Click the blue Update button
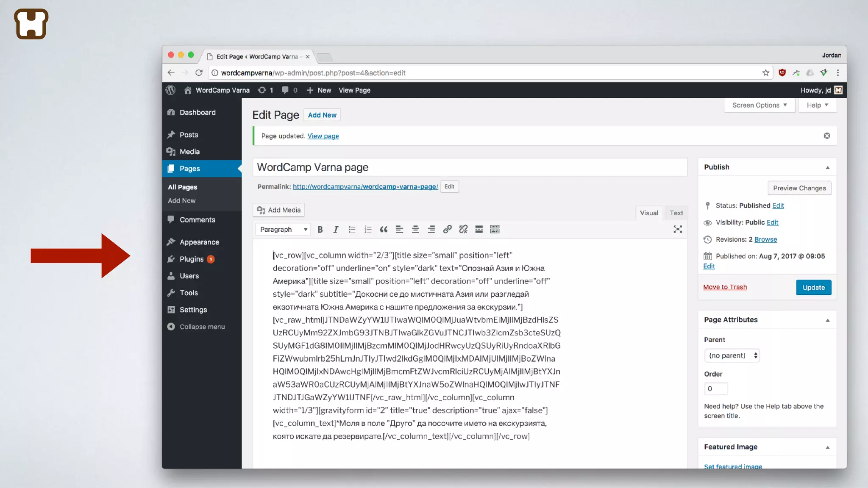This screenshot has height=488, width=868. (x=813, y=287)
